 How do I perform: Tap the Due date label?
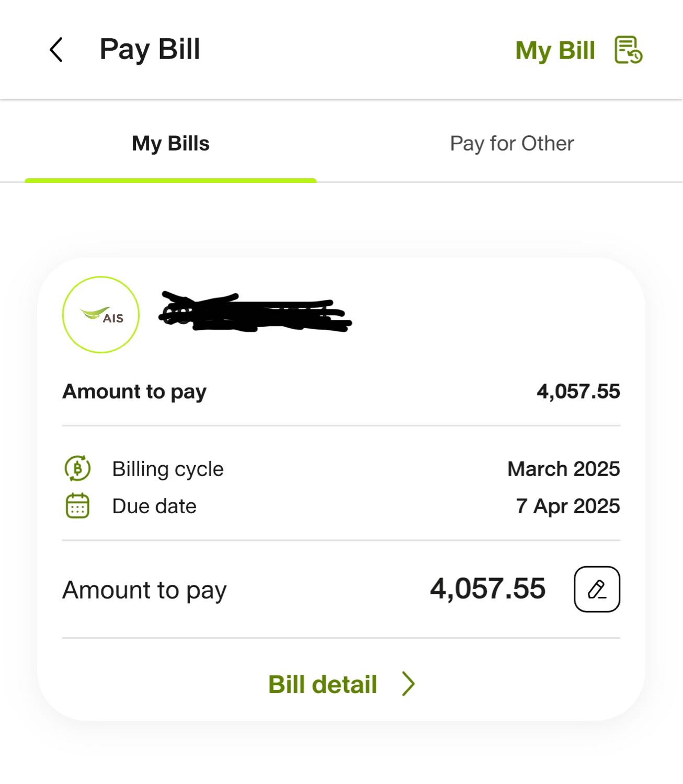click(154, 506)
